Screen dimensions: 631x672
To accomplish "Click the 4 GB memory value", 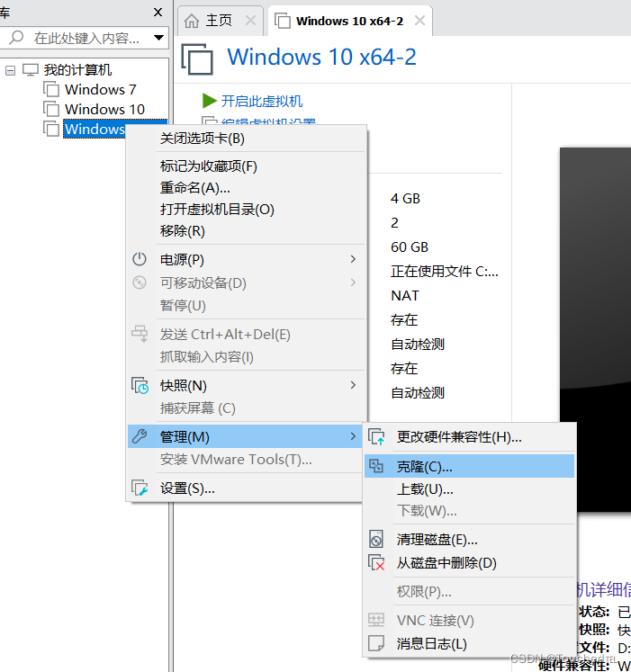I will tap(405, 199).
